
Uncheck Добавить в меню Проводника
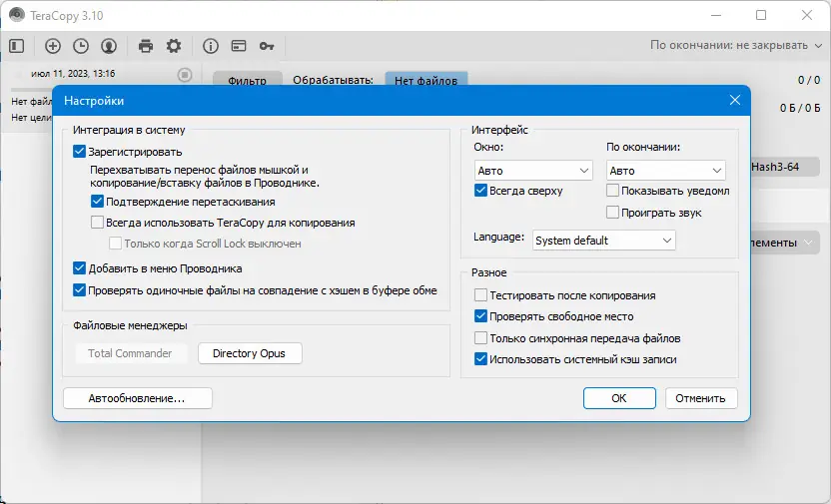(79, 267)
